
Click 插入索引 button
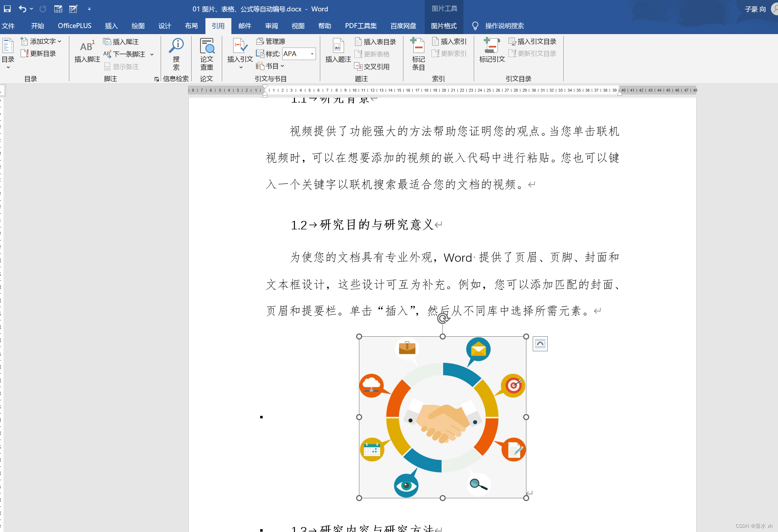point(449,42)
